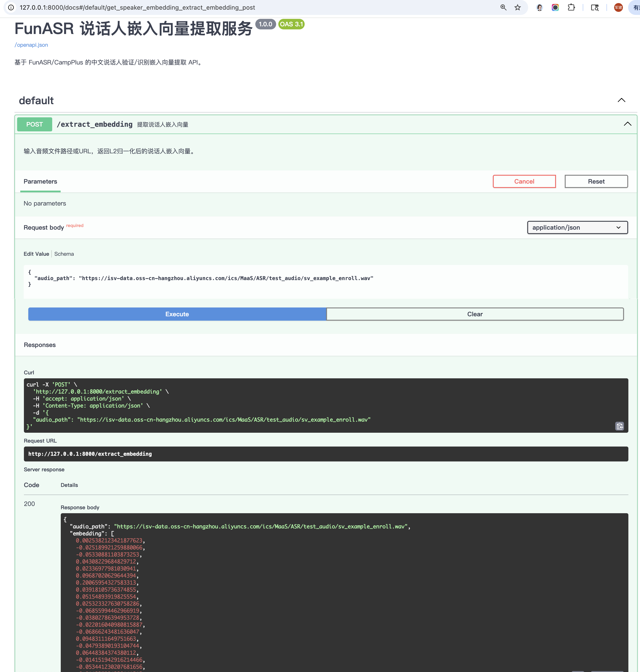Click the colorful camera extension icon
Image resolution: width=640 pixels, height=672 pixels.
[x=555, y=7]
